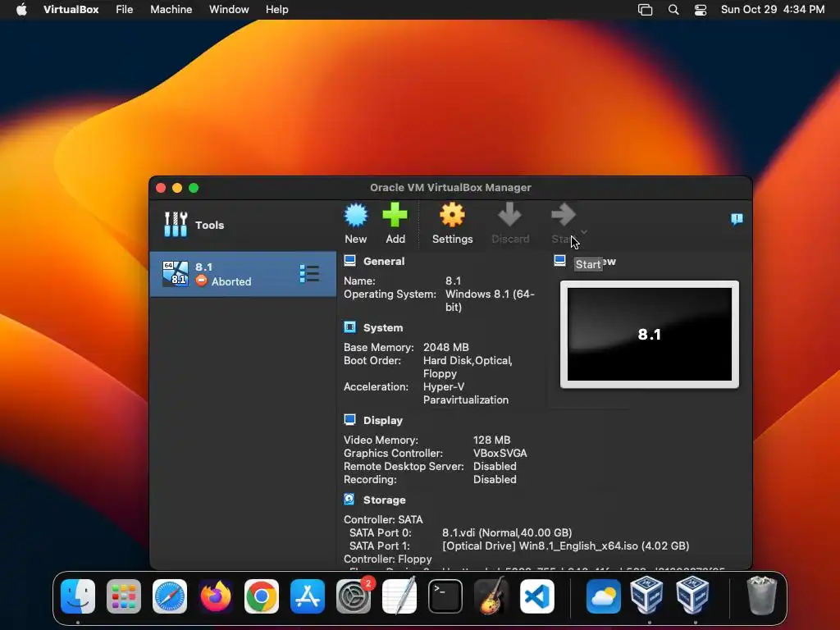Open the File menu

[x=125, y=9]
